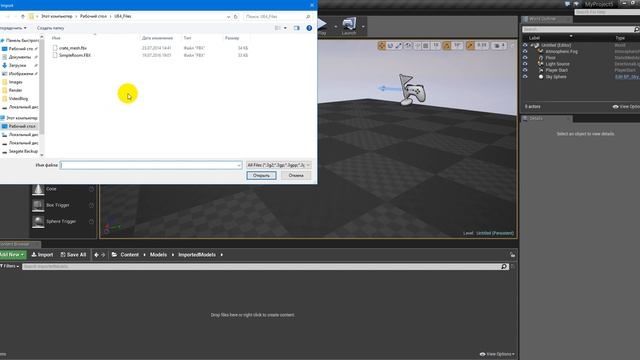This screenshot has width=640, height=360.
Task: Focus the Поиск UE4_Files search box
Action: pos(278,16)
